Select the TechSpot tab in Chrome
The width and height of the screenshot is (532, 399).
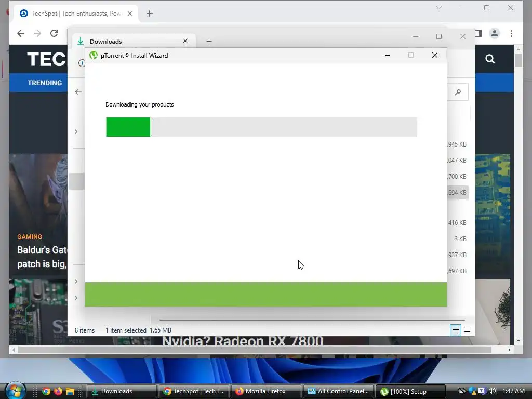click(x=75, y=14)
